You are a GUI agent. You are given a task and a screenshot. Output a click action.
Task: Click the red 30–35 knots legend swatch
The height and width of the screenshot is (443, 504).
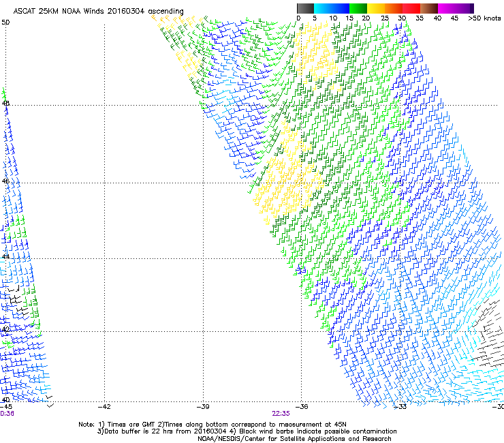(x=411, y=8)
